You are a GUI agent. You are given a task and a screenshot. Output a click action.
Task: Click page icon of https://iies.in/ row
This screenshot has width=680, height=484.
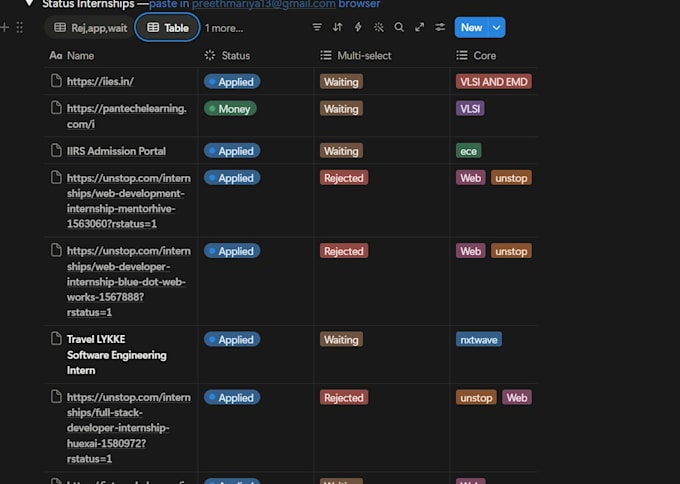click(56, 81)
